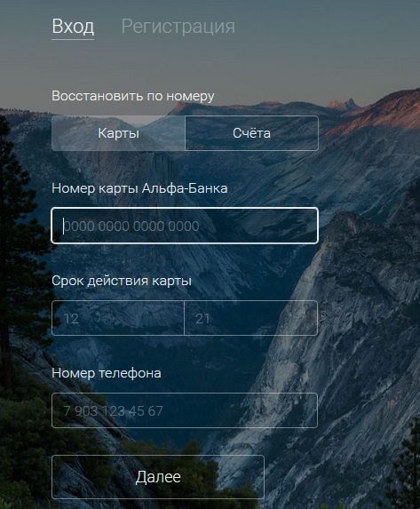The image size is (420, 509).
Task: Click the Далее button
Action: point(158,477)
